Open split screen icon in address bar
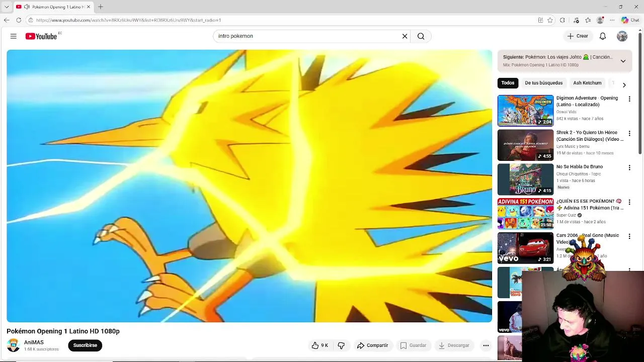Image resolution: width=644 pixels, height=362 pixels. pyautogui.click(x=540, y=20)
